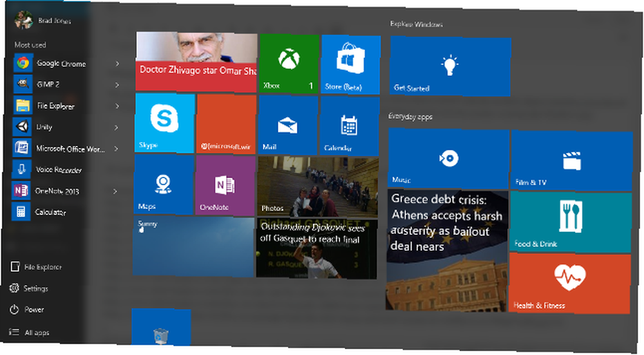Open the Film & TV tile

click(571, 160)
